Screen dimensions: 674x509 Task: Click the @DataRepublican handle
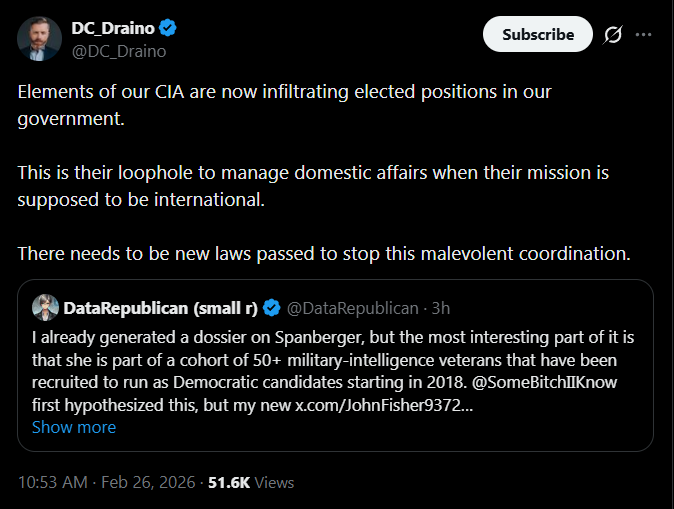click(x=353, y=306)
